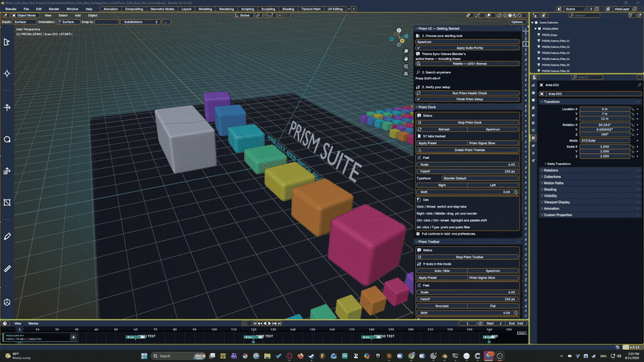Open the viewport Add menu
The height and width of the screenshot is (362, 644).
tap(77, 16)
